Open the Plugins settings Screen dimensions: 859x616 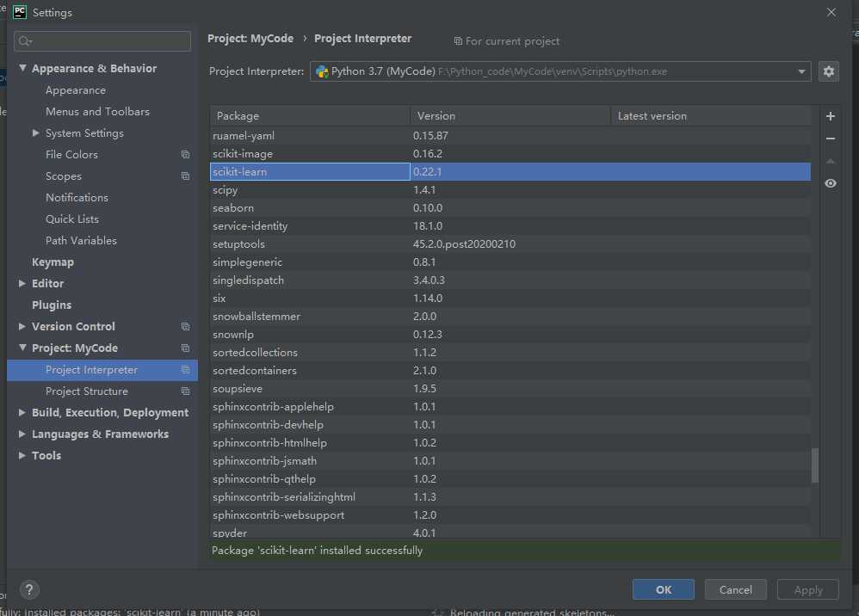click(52, 305)
